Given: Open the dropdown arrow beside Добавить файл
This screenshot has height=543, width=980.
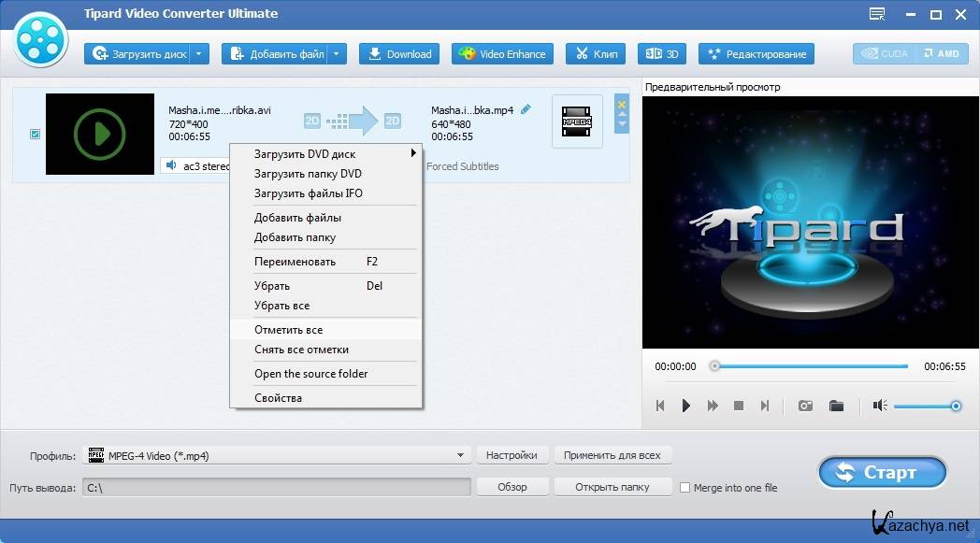Looking at the screenshot, I should (337, 54).
